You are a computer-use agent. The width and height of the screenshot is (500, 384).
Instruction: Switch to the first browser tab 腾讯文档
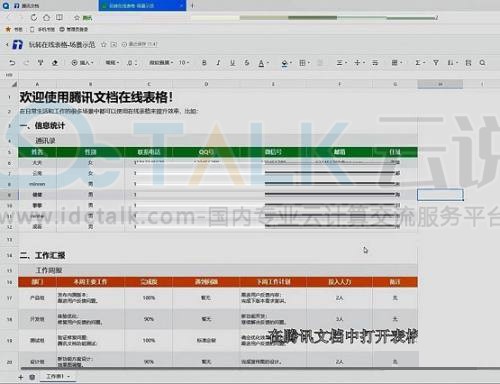coord(27,6)
